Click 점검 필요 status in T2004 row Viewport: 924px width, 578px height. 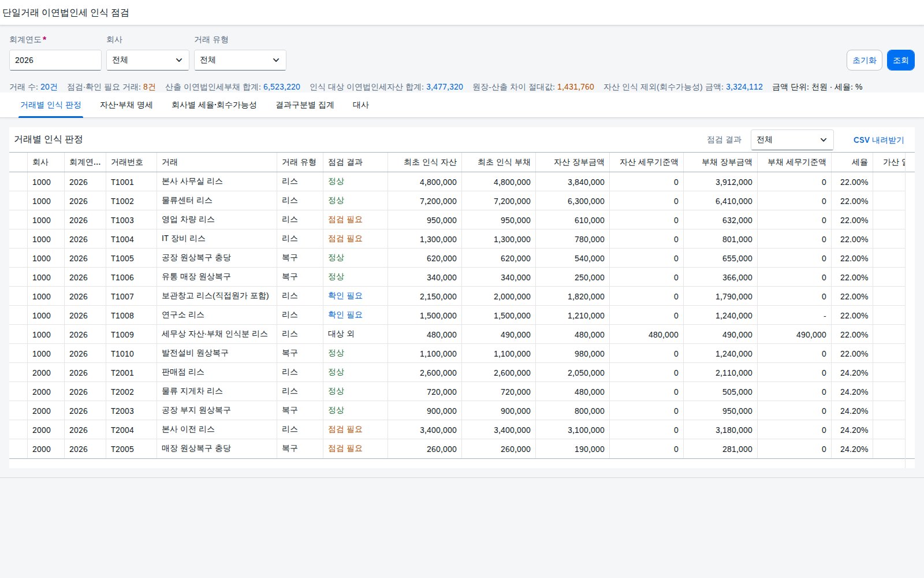[345, 429]
